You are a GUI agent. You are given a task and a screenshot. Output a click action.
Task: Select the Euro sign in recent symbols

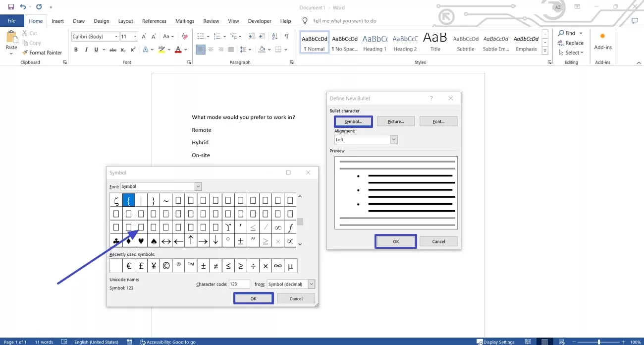(129, 266)
